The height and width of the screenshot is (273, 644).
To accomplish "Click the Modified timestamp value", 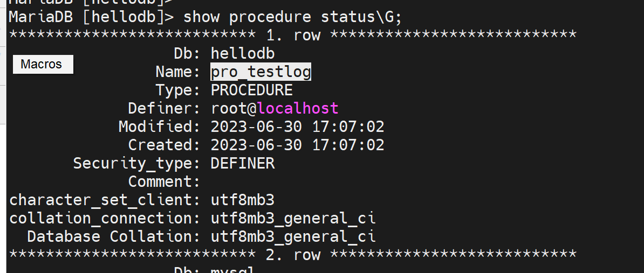I will pos(297,127).
